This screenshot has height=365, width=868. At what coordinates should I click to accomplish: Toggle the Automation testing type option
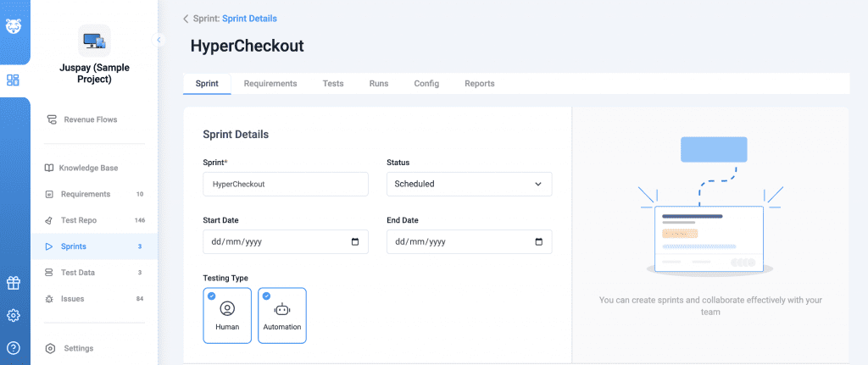(282, 315)
